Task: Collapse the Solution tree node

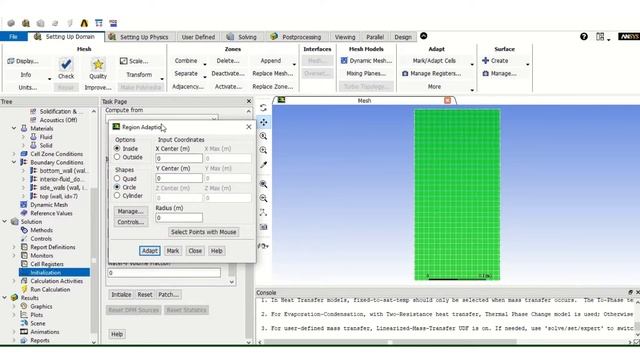Action: point(5,222)
